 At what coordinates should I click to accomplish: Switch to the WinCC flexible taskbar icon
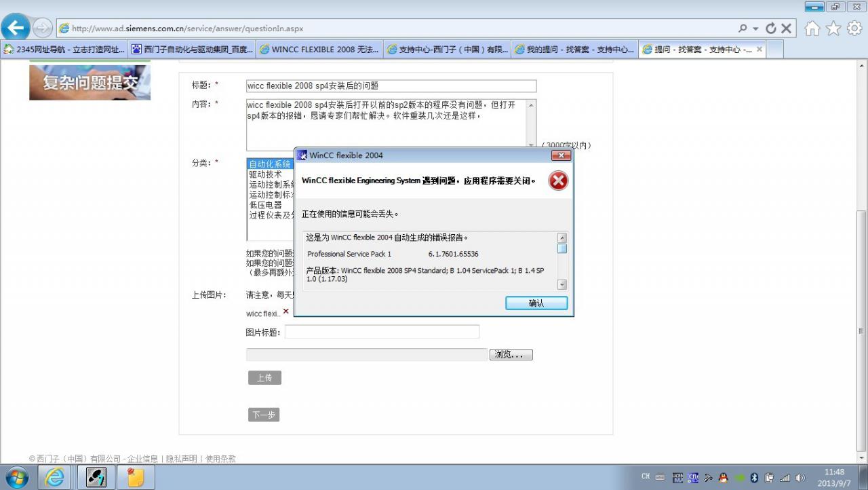pos(96,478)
